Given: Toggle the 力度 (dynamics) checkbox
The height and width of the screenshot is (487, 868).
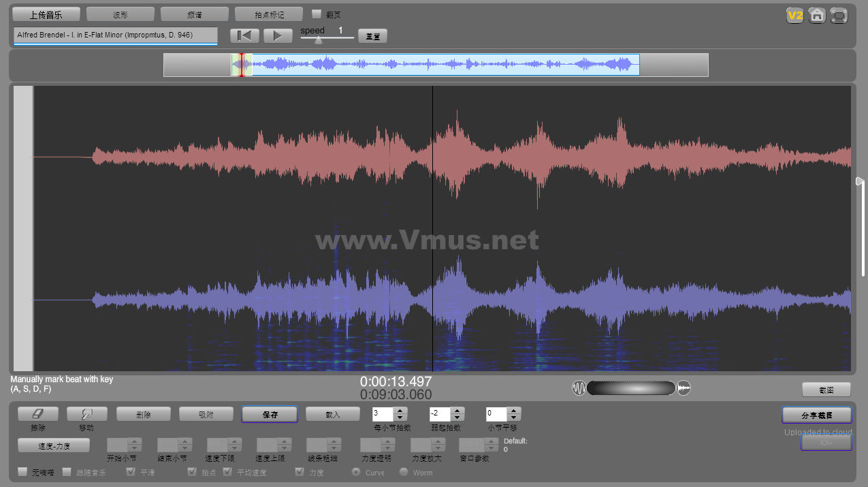Looking at the screenshot, I should 300,471.
